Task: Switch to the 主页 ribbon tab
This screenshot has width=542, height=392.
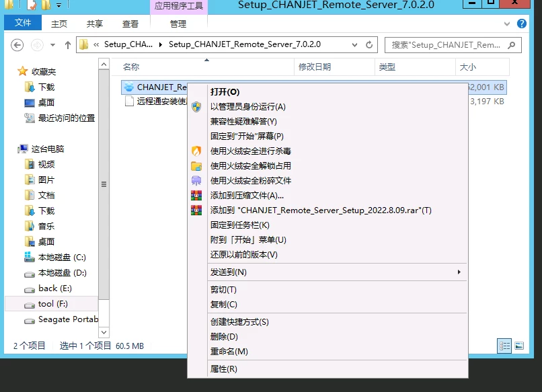Action: click(59, 24)
